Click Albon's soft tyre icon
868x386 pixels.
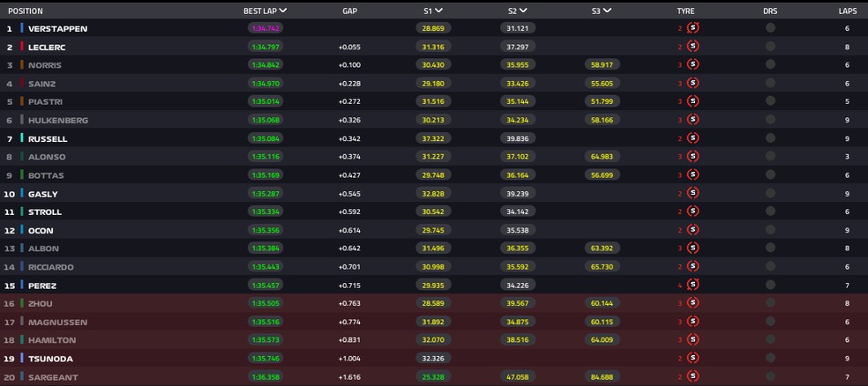[692, 248]
